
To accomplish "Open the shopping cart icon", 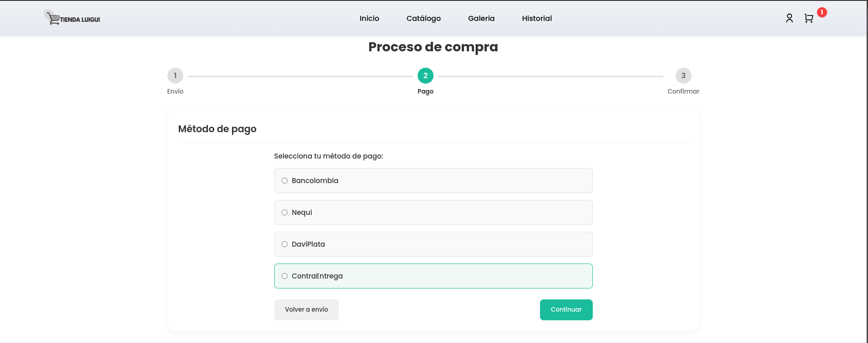I will (808, 19).
